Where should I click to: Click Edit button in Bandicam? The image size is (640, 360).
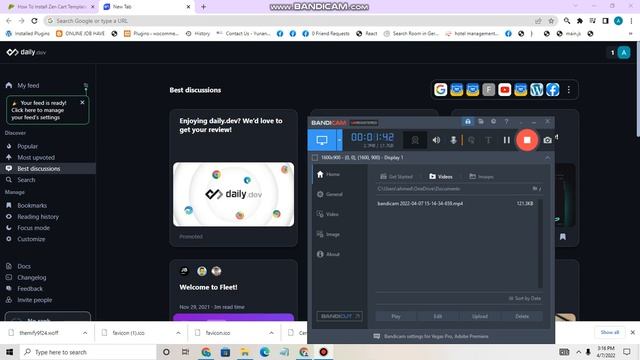[438, 316]
